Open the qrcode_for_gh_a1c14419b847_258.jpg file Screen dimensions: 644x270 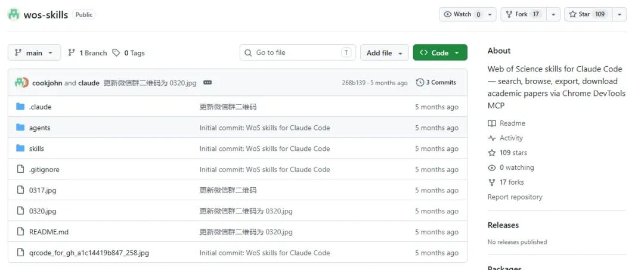pos(89,253)
